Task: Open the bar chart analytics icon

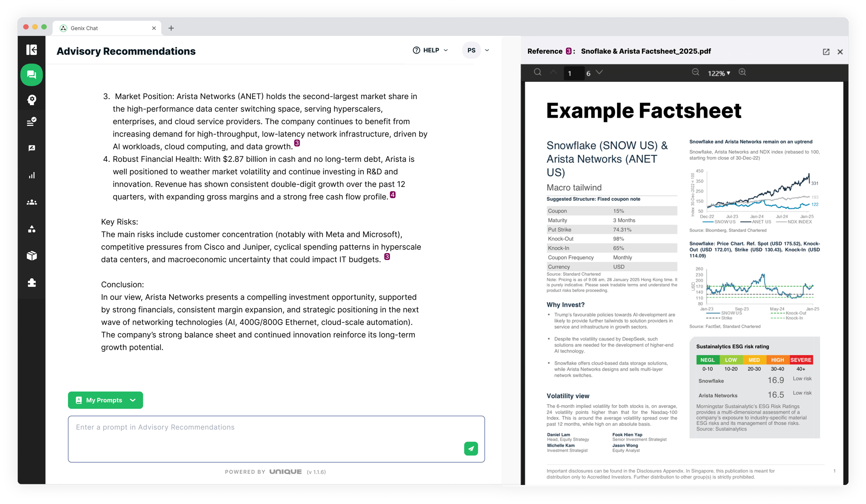Action: (32, 175)
